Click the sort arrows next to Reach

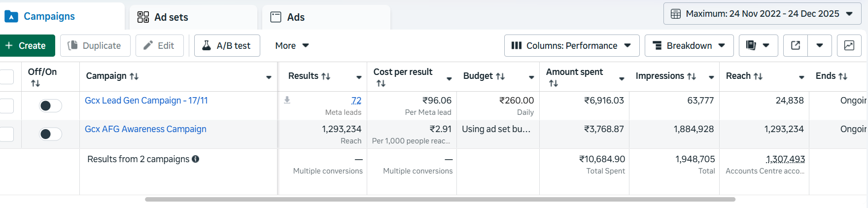[758, 76]
